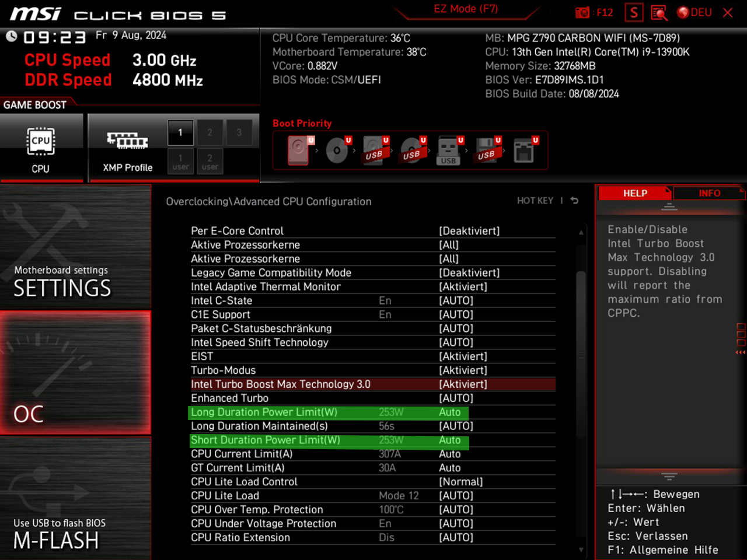
Task: Select the CPU Current Limit(A) field
Action: tap(373, 454)
